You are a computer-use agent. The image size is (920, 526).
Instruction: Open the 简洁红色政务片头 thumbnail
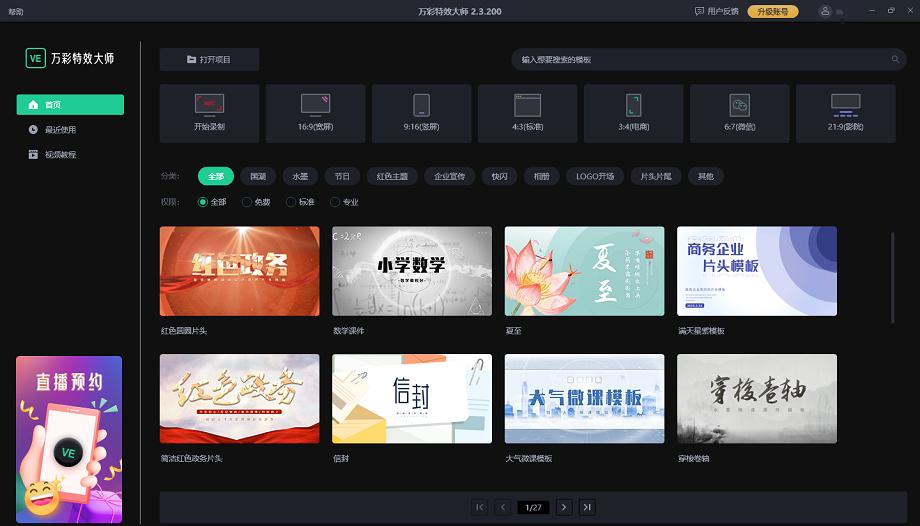click(240, 399)
